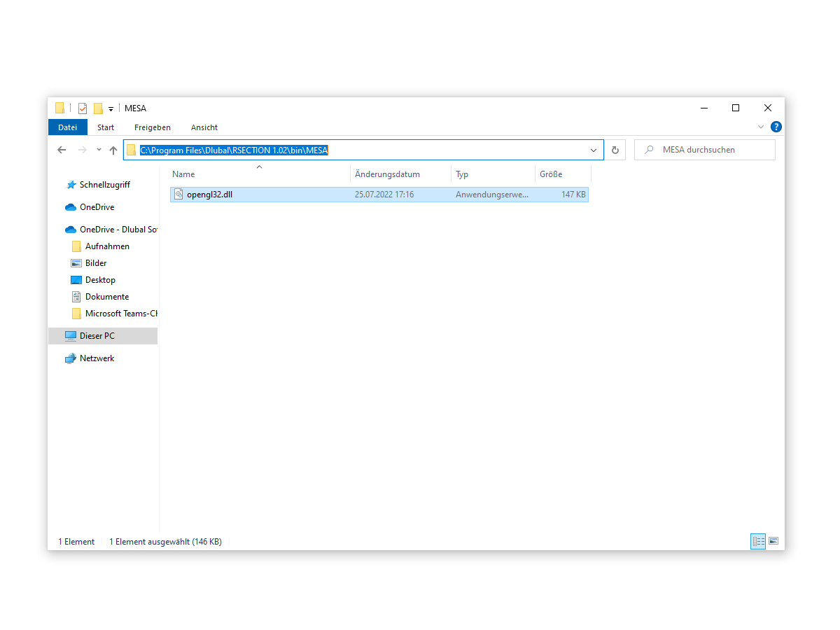Screen dimensions: 840x630
Task: Click the MESA durchsuchen search box
Action: (x=705, y=149)
